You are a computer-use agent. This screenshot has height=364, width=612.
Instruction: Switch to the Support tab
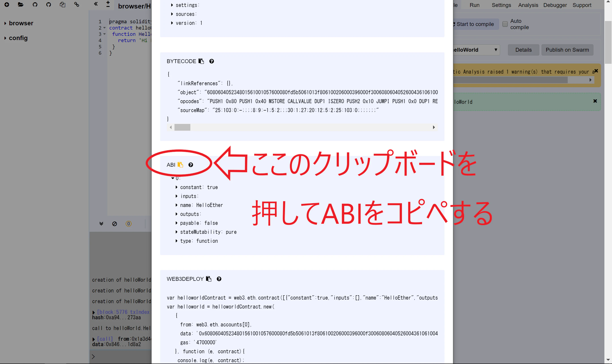coord(582,5)
